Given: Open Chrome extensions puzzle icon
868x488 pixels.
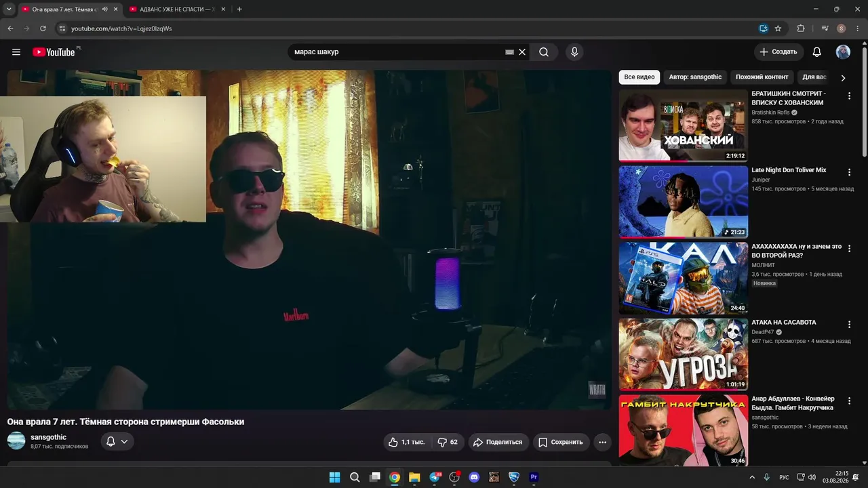Looking at the screenshot, I should click(x=801, y=28).
